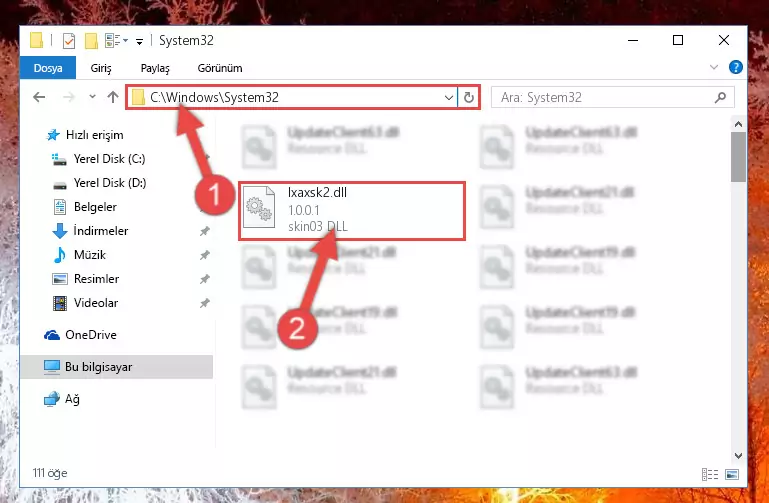Open Belgeler folder in sidebar
The image size is (769, 503).
coord(95,207)
